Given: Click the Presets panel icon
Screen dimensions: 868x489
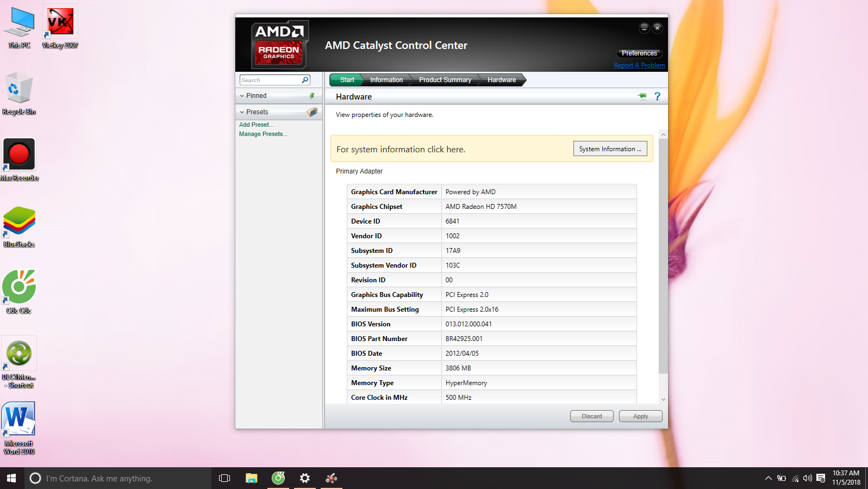Looking at the screenshot, I should click(312, 112).
